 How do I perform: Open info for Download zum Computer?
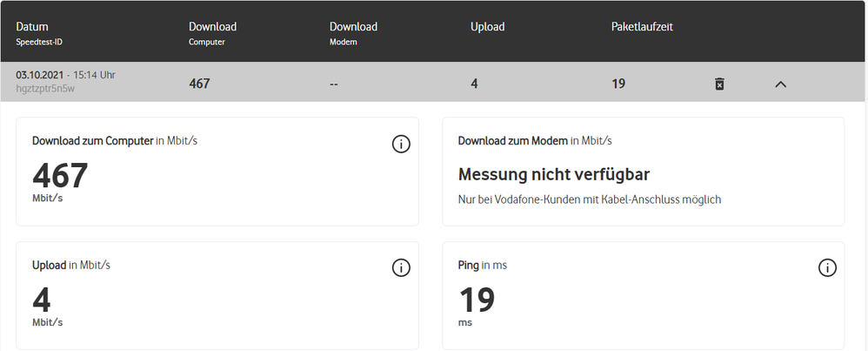pos(401,145)
